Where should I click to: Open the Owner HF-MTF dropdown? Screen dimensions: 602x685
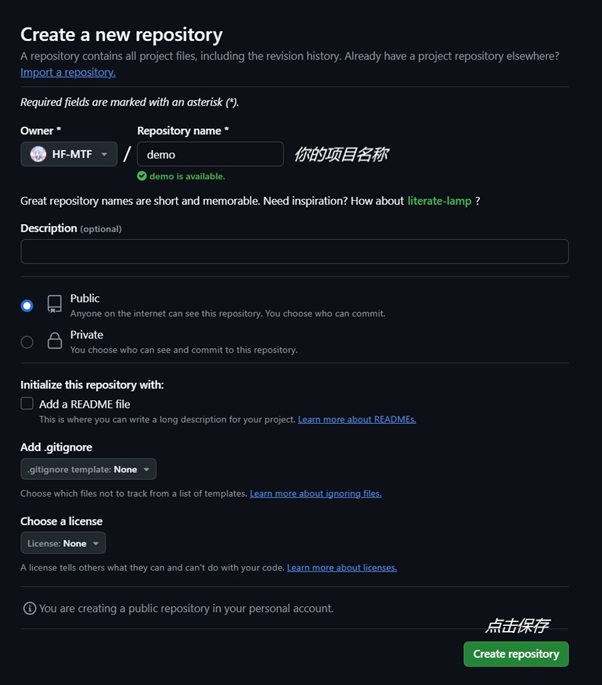tap(69, 154)
